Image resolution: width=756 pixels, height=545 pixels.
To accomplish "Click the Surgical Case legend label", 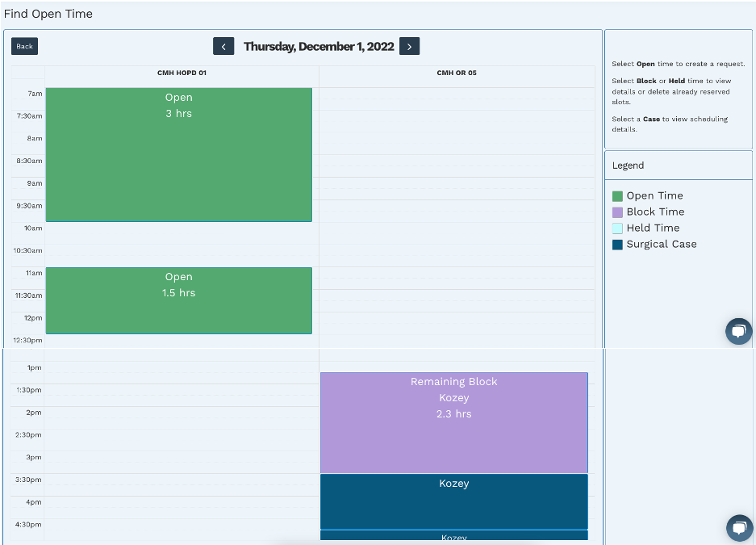I will 662,245.
